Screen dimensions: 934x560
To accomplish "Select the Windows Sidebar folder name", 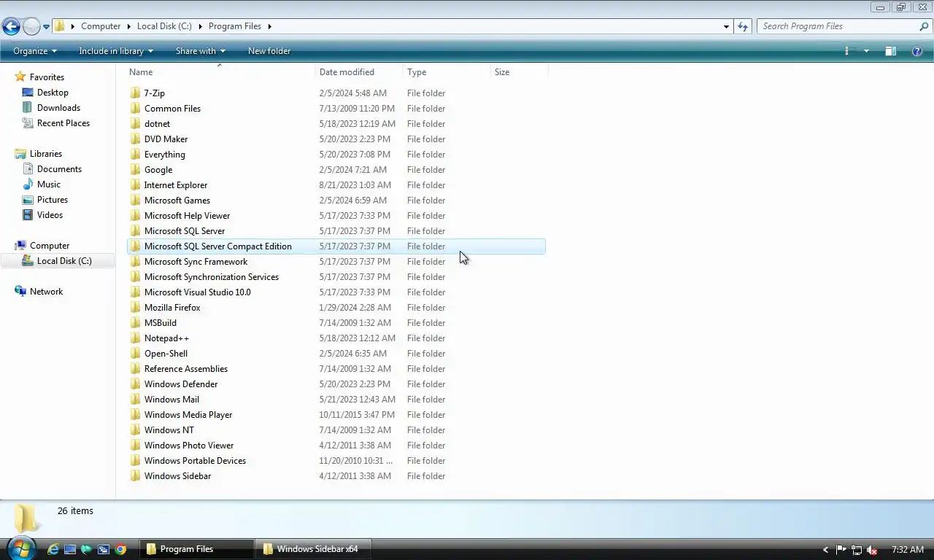I will tap(177, 476).
